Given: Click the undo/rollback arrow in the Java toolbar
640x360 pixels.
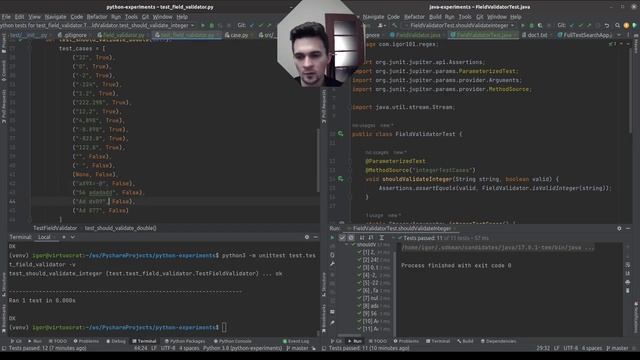Looking at the screenshot, I should 607,25.
